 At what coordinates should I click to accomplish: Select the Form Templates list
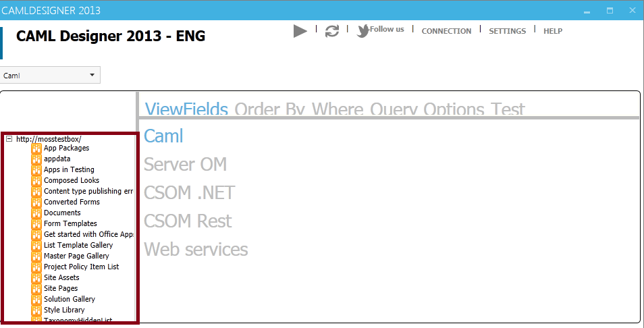click(x=71, y=223)
